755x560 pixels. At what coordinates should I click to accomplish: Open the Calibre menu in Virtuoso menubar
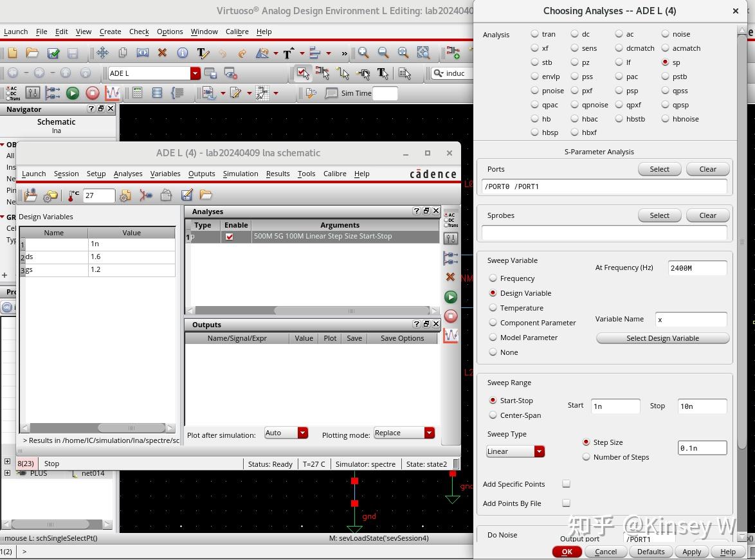(237, 32)
